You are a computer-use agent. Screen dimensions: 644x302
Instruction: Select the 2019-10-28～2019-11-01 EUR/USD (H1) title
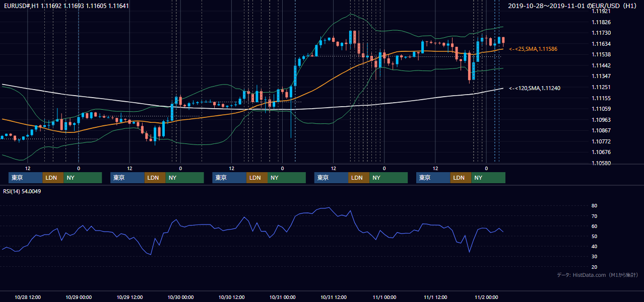point(573,6)
